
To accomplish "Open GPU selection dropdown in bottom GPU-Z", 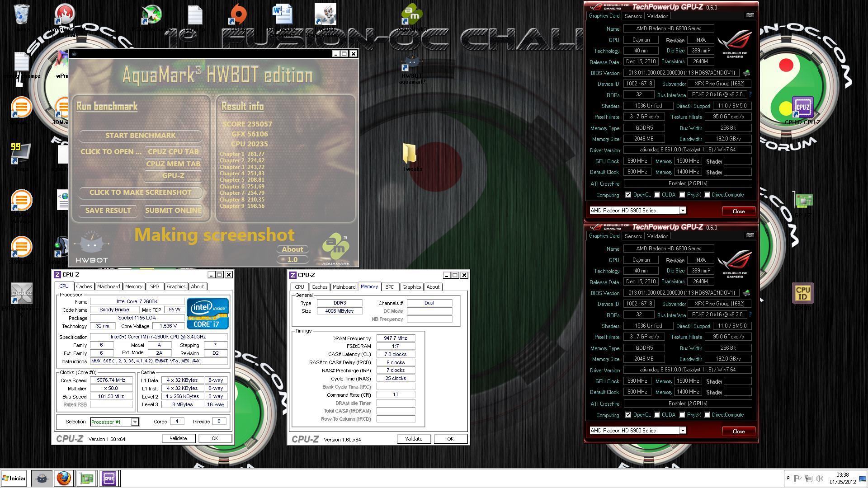I will tap(637, 431).
